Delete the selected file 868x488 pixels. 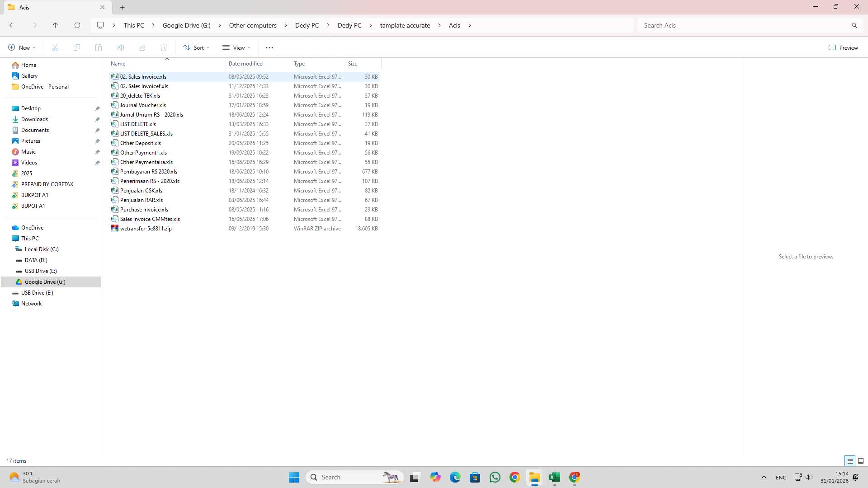coord(164,47)
